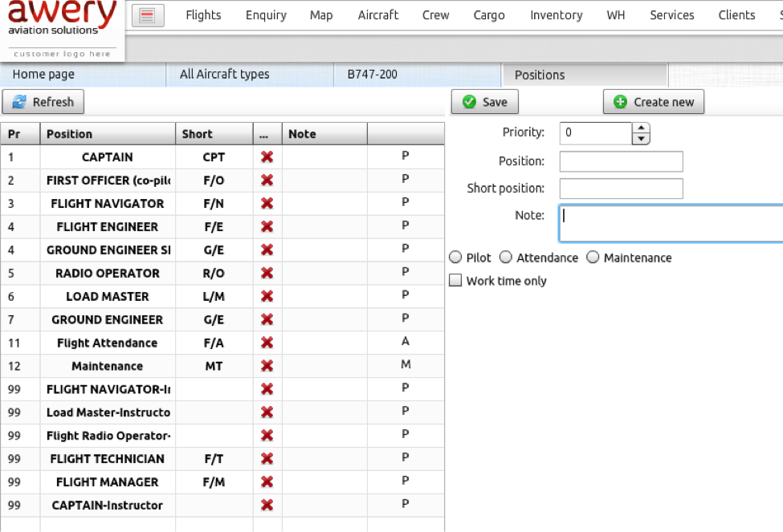Increase Priority using the up arrow

click(x=641, y=128)
